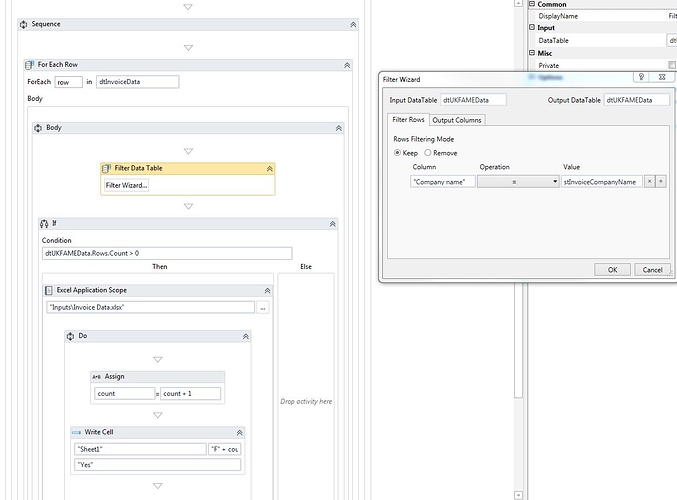Click the scrollbar down arrow
This screenshot has height=500, width=677.
tap(519, 495)
